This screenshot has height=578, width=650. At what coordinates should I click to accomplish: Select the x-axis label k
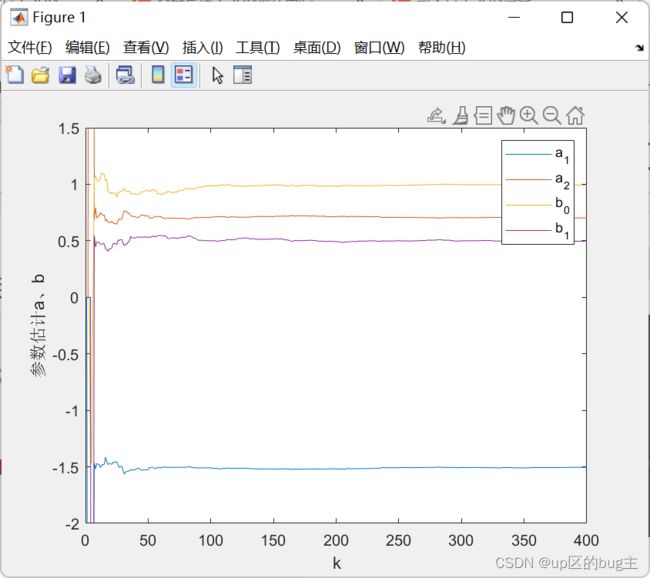pos(336,563)
